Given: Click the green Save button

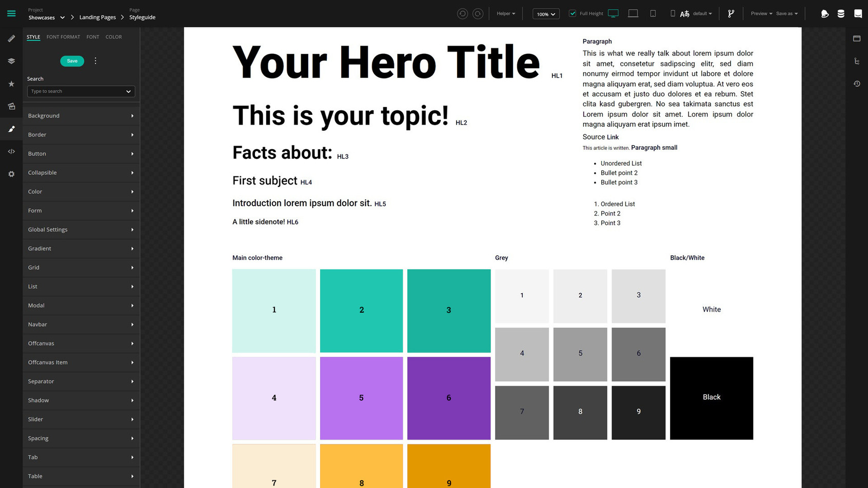Looking at the screenshot, I should (72, 61).
